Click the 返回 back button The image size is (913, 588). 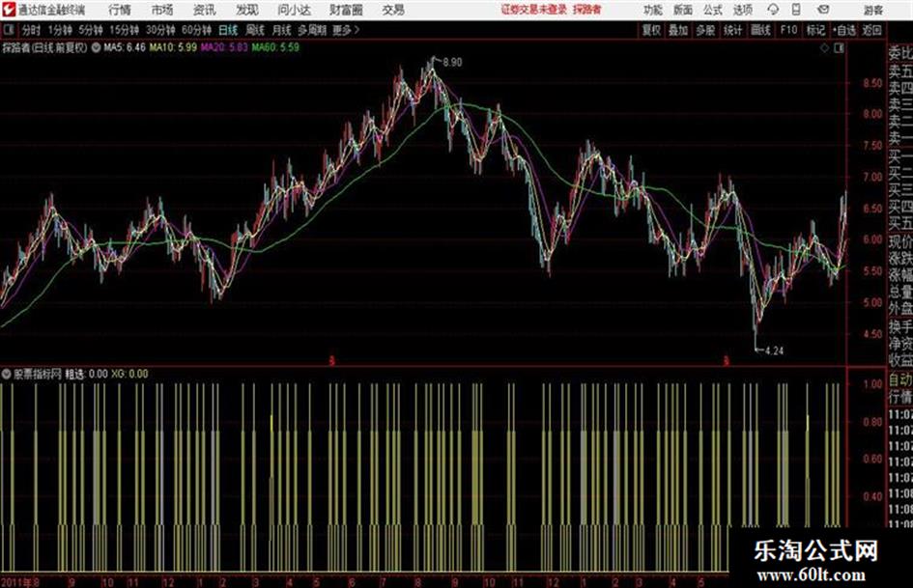click(871, 30)
